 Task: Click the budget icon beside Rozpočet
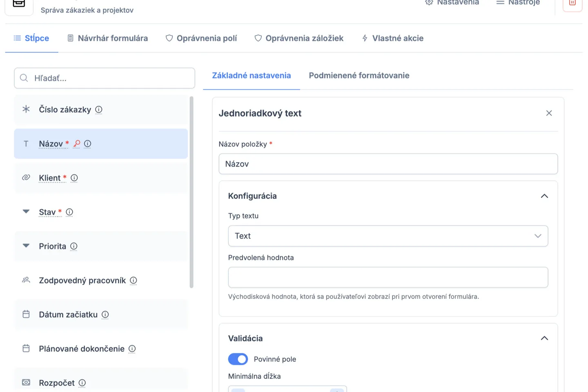pos(26,383)
